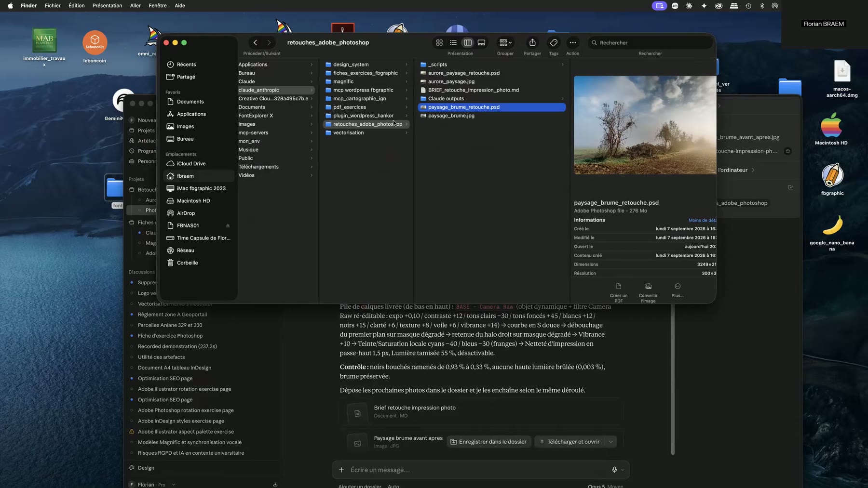
Task: Select the vectorisation folder
Action: [366, 133]
